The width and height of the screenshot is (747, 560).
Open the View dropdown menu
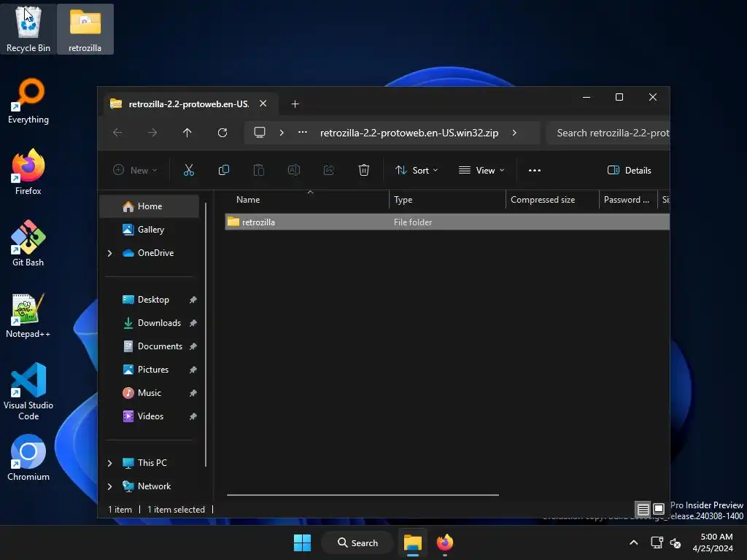click(x=481, y=170)
